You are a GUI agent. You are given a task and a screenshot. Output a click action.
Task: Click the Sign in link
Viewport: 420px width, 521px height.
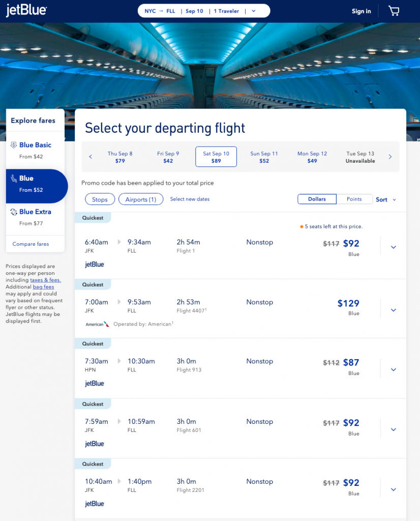[361, 11]
